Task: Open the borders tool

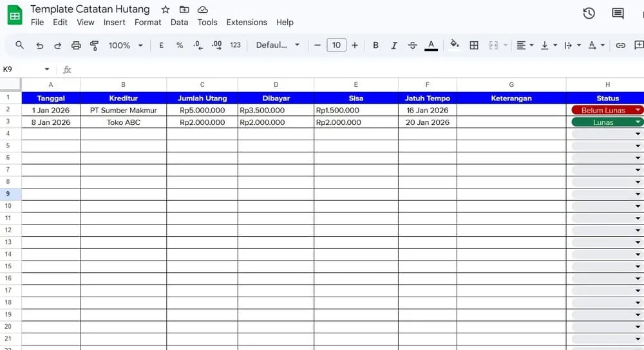Action: tap(473, 45)
